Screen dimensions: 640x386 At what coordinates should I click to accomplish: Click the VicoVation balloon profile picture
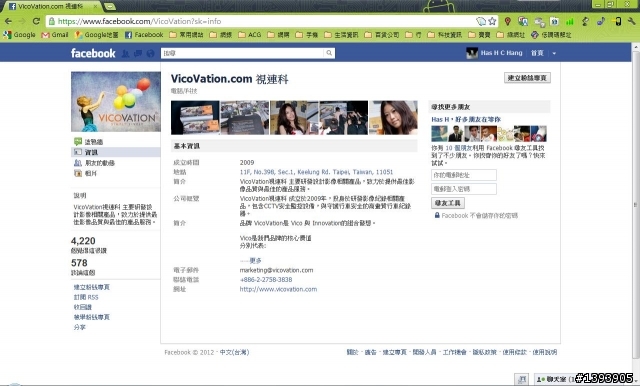click(116, 102)
